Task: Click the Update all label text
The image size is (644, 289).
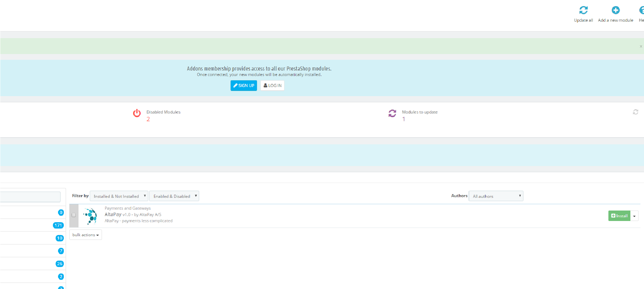Action: 583,20
